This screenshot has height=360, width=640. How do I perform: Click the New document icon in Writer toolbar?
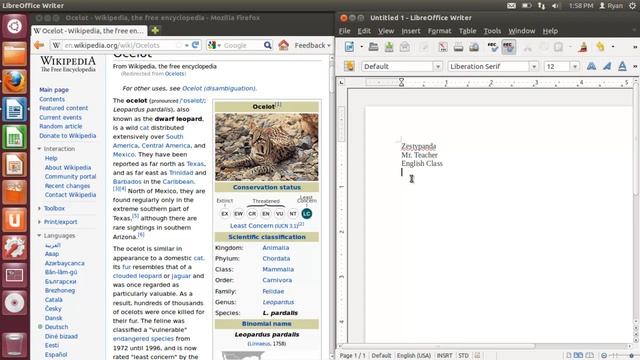tap(349, 47)
